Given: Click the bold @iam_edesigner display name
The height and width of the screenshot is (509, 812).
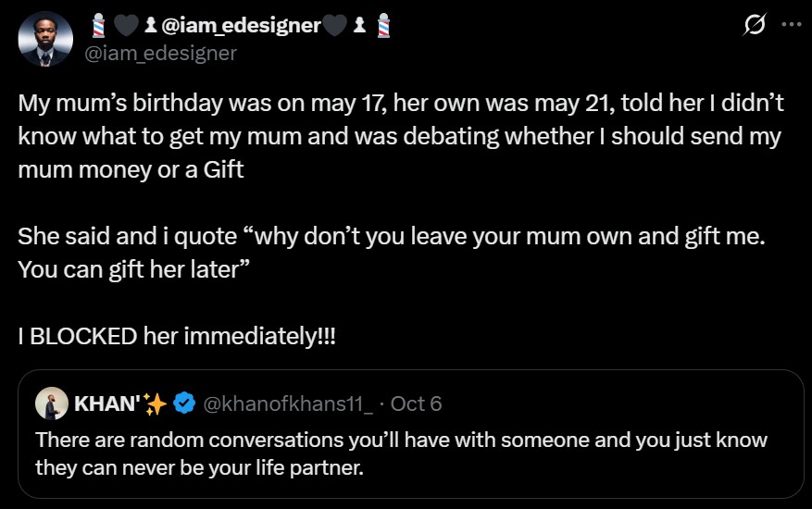Looking at the screenshot, I should coord(241,27).
